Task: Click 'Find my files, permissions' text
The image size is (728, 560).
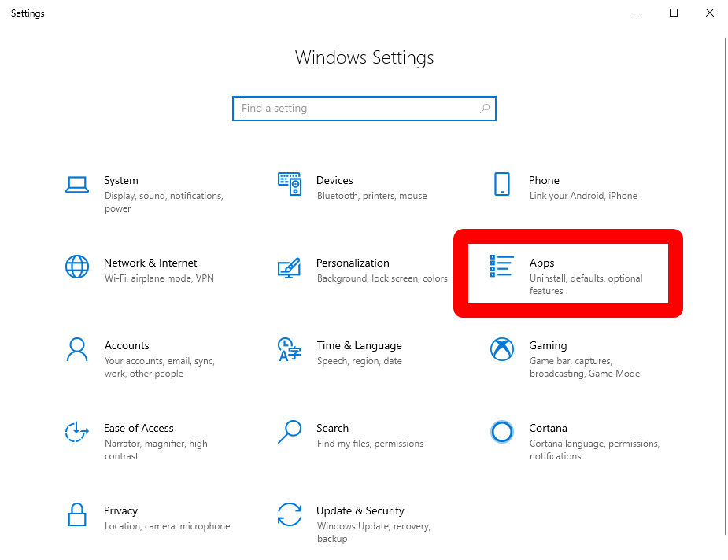Action: (x=370, y=444)
